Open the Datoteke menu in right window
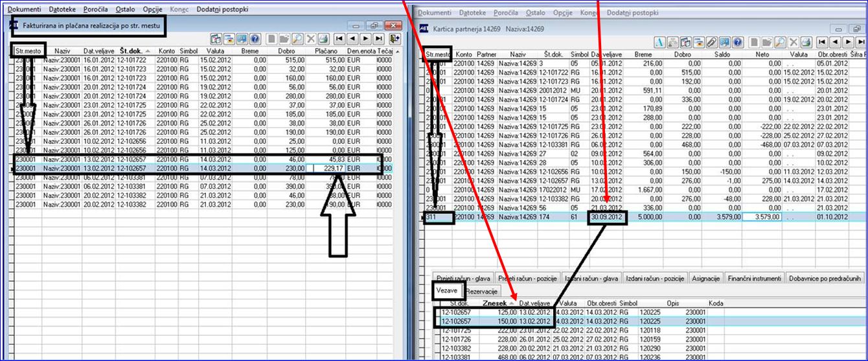This screenshot has width=868, height=361. click(x=474, y=13)
